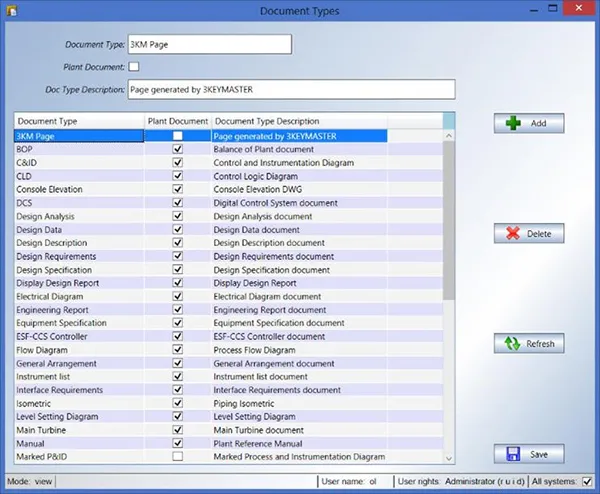Screen dimensions: 600x494
Task: Click the Plant Document column header
Action: tap(178, 121)
